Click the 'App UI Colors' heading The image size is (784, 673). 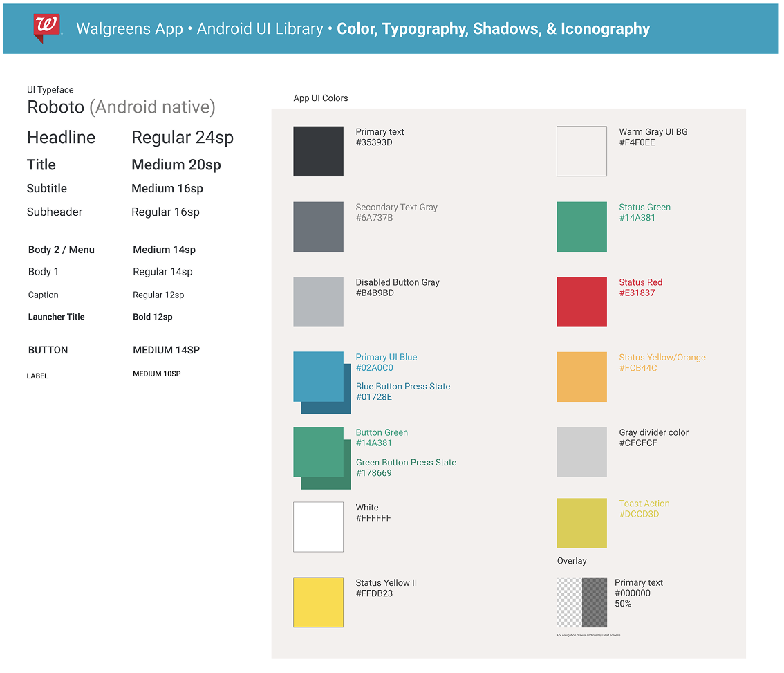(321, 98)
